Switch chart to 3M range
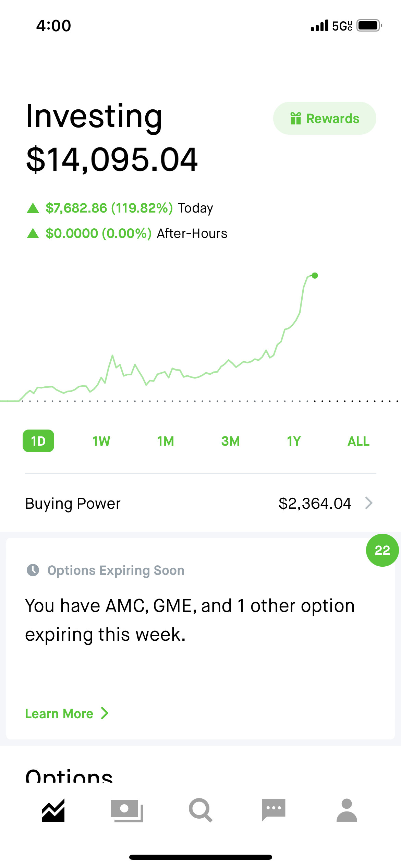The width and height of the screenshot is (401, 868). (x=230, y=441)
